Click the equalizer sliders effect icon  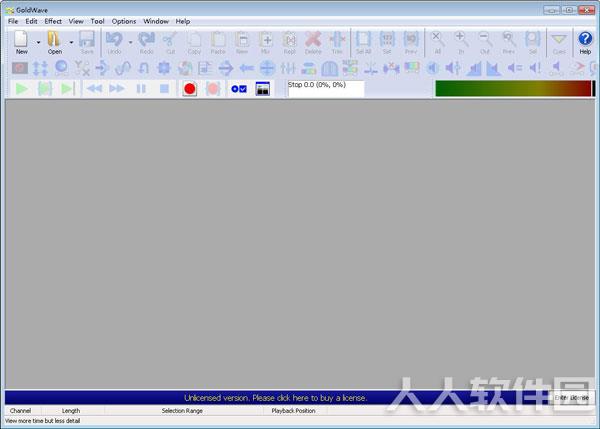click(x=288, y=68)
